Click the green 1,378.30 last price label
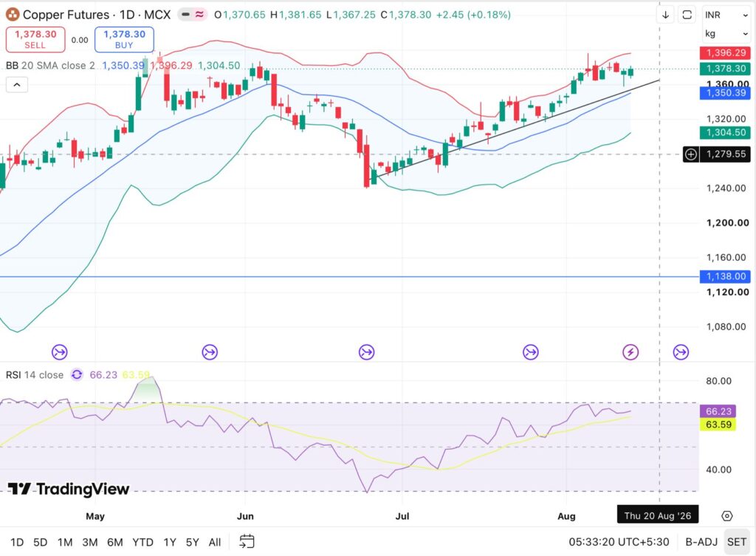 tap(726, 69)
